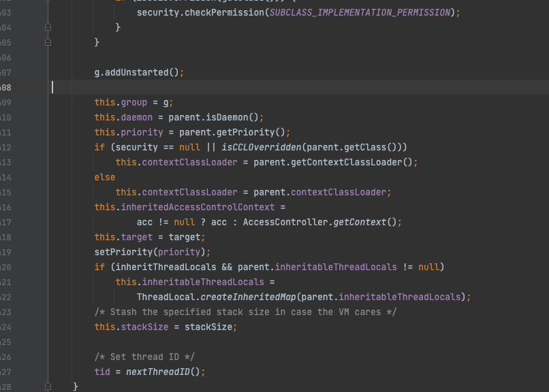
Task: Select the 'group' field in this.group
Action: [x=134, y=103]
